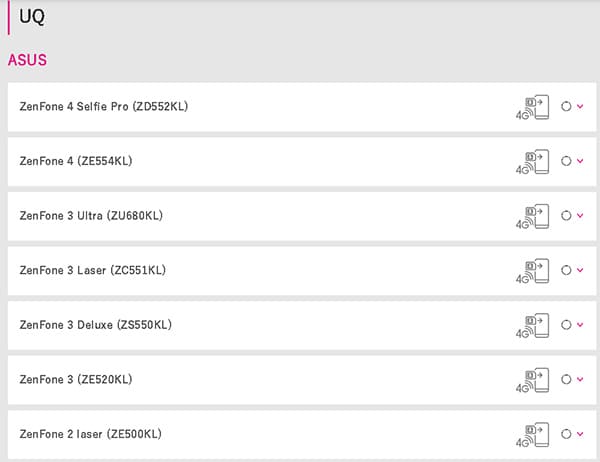The height and width of the screenshot is (462, 600).
Task: Click the UQ section title
Action: [x=32, y=17]
